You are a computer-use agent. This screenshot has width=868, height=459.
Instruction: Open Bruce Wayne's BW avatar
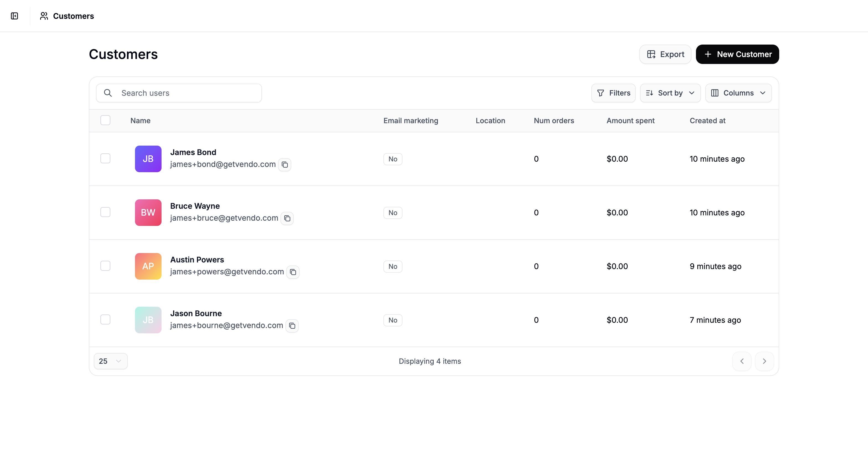tap(148, 212)
